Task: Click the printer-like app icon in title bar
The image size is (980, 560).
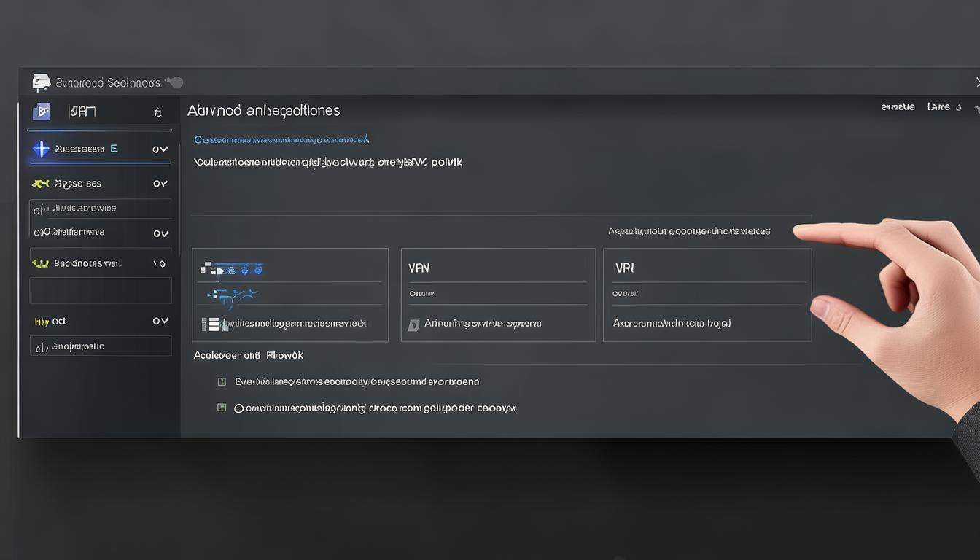Action: tap(42, 82)
